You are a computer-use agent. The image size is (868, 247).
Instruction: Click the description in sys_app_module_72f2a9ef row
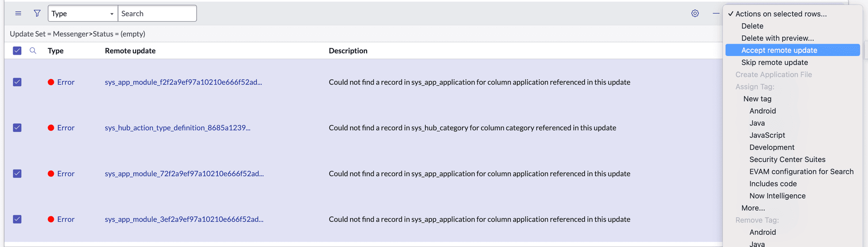[479, 173]
